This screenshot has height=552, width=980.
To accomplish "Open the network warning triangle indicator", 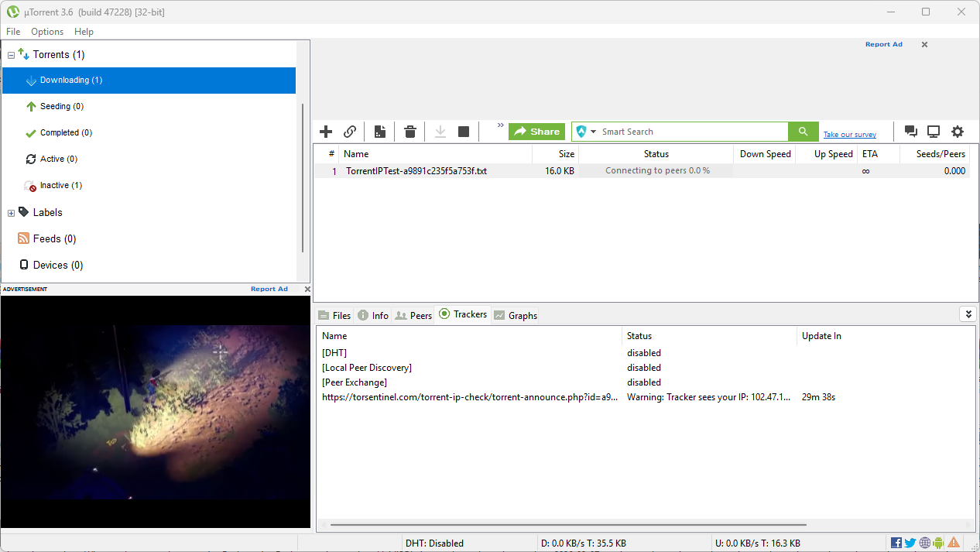I will (x=954, y=542).
